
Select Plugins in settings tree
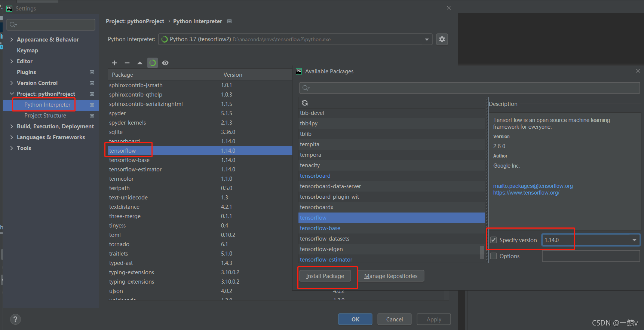[x=26, y=72]
